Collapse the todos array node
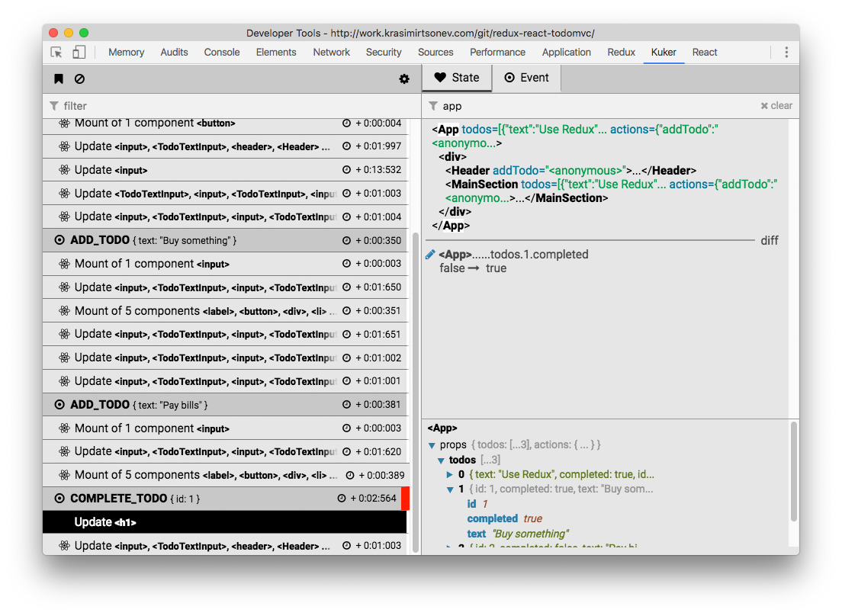The image size is (842, 616). tap(442, 460)
